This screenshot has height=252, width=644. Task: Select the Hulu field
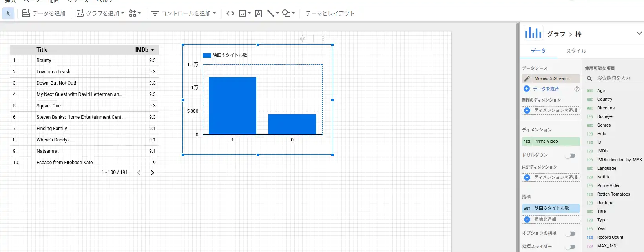pyautogui.click(x=602, y=134)
